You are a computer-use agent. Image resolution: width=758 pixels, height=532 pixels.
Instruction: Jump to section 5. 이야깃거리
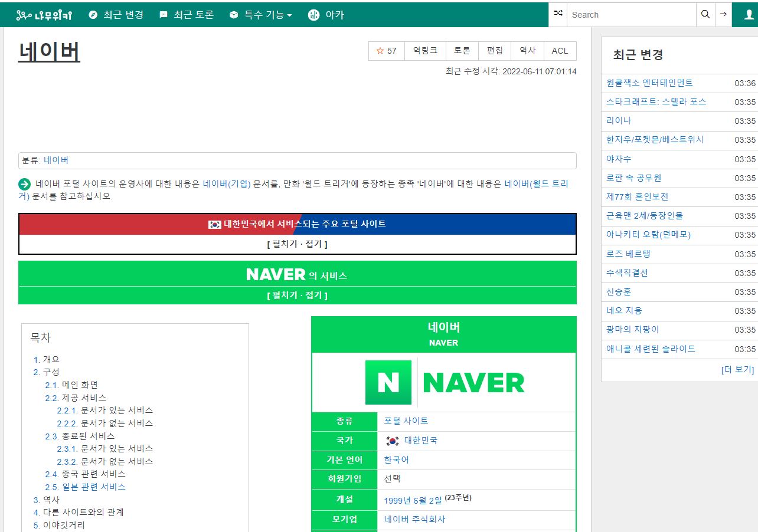59,525
